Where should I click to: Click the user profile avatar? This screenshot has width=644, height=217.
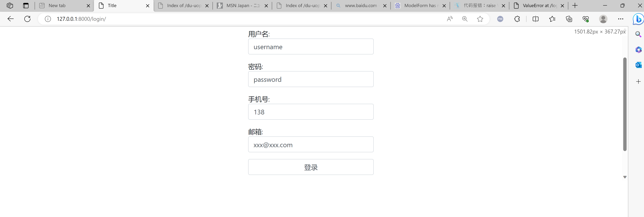[603, 19]
